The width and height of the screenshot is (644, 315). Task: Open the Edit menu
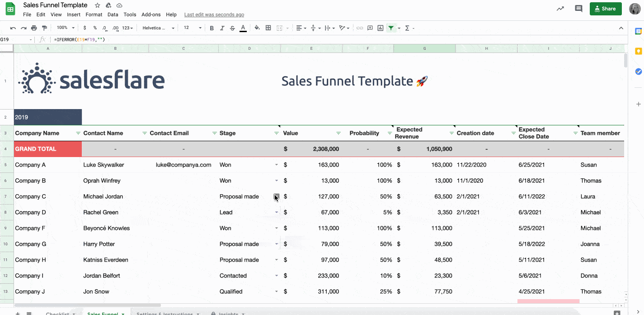point(41,14)
